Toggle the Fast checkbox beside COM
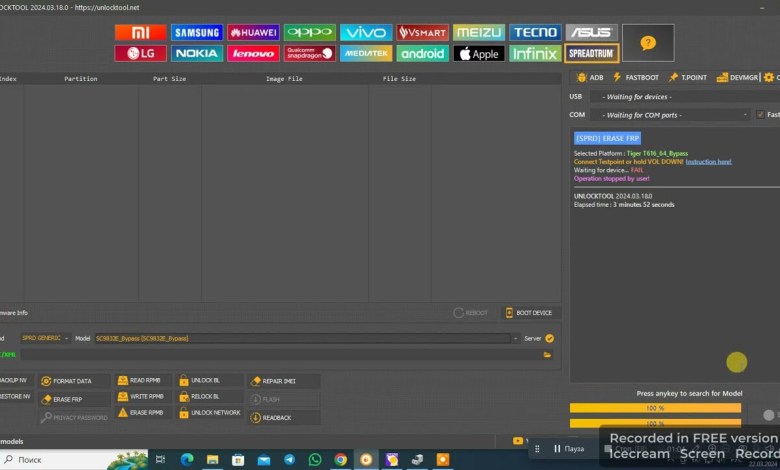This screenshot has width=780, height=470. pyautogui.click(x=760, y=114)
